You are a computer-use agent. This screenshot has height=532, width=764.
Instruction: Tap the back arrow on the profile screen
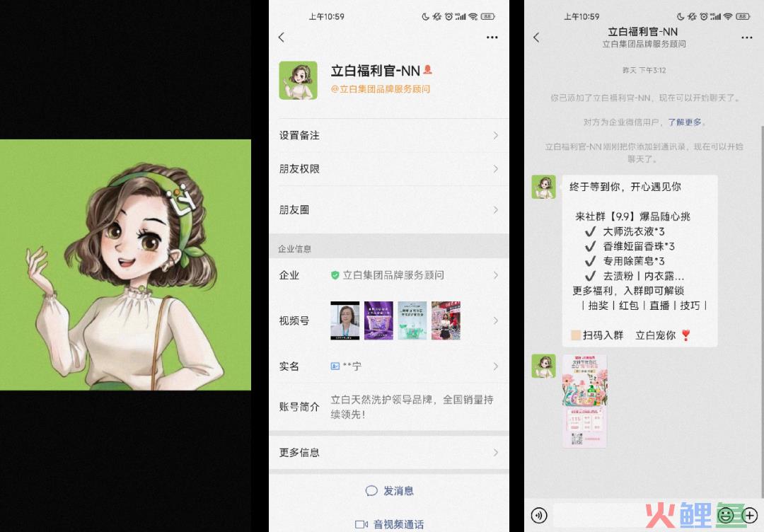[x=282, y=37]
